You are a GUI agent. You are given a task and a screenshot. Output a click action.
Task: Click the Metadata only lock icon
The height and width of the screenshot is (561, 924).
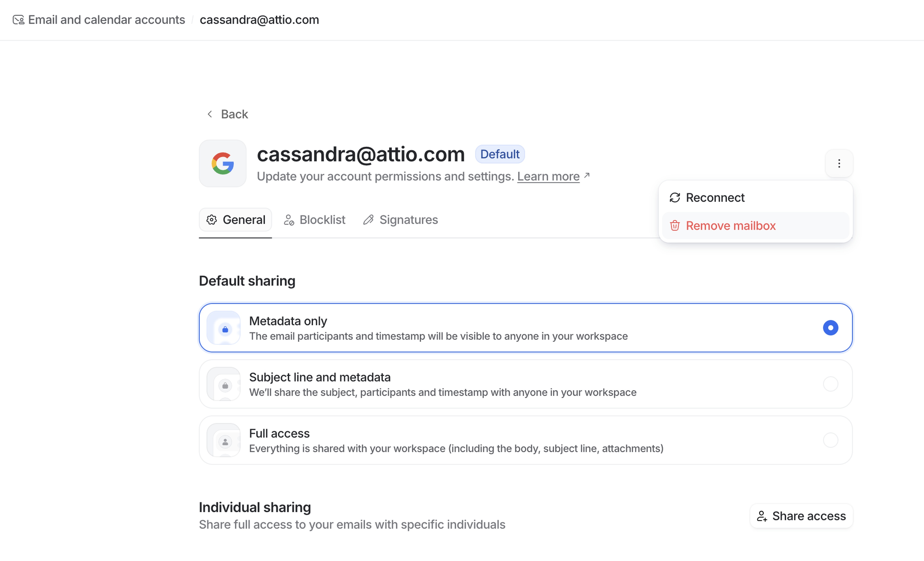pyautogui.click(x=225, y=329)
